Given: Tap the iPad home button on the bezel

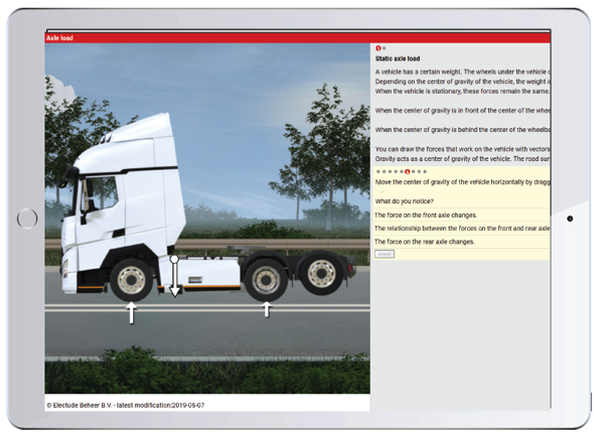Looking at the screenshot, I should pos(27,219).
